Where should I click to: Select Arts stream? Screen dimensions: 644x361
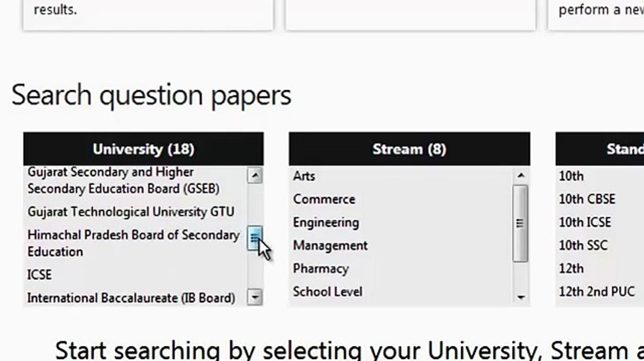304,176
